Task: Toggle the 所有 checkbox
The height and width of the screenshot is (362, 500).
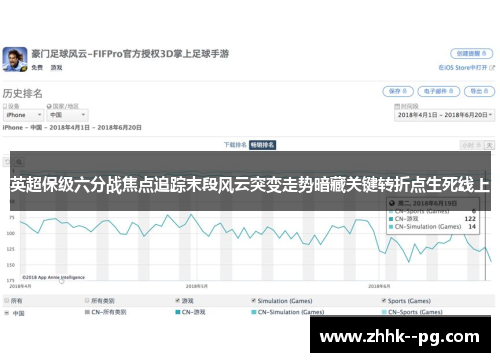Action: [x=7, y=301]
